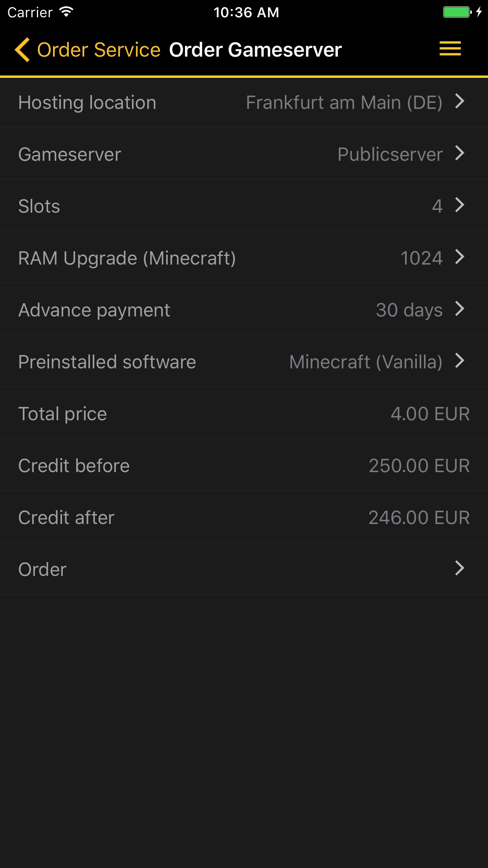This screenshot has width=488, height=868.
Task: Open the hamburger menu icon
Action: (450, 49)
